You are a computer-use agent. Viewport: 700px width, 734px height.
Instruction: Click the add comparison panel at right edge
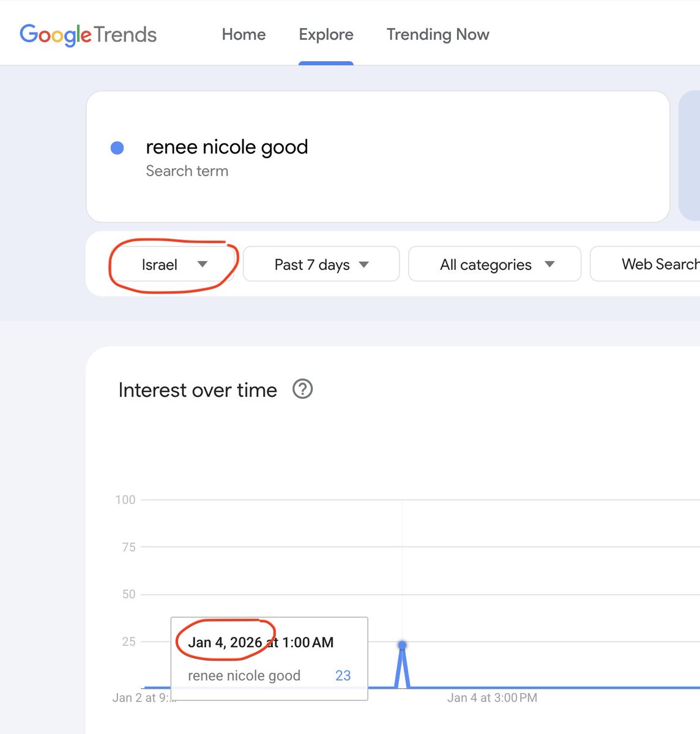(690, 156)
